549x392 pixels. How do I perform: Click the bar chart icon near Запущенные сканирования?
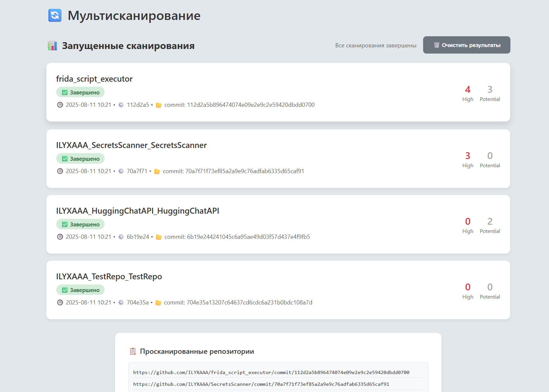(52, 46)
